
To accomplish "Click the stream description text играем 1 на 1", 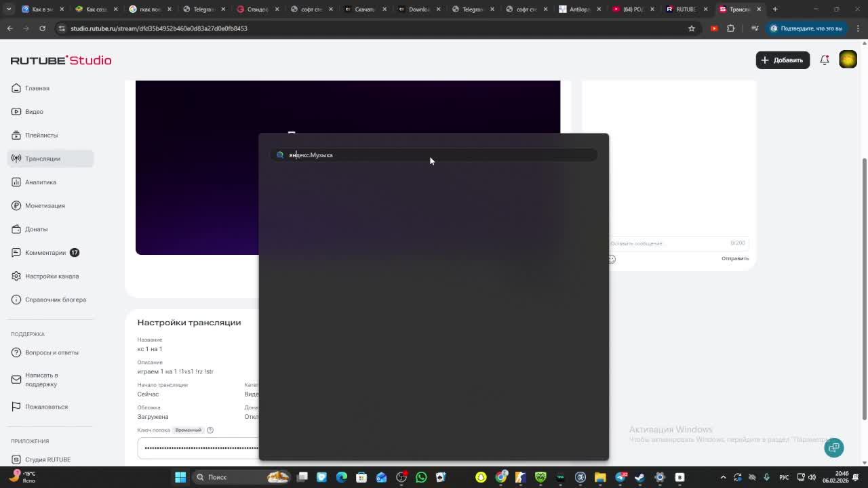I will (176, 371).
